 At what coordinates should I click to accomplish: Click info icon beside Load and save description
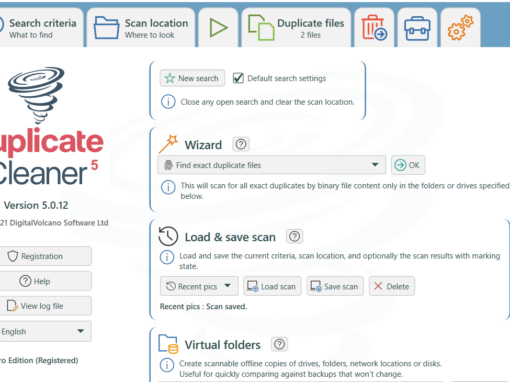tap(167, 257)
